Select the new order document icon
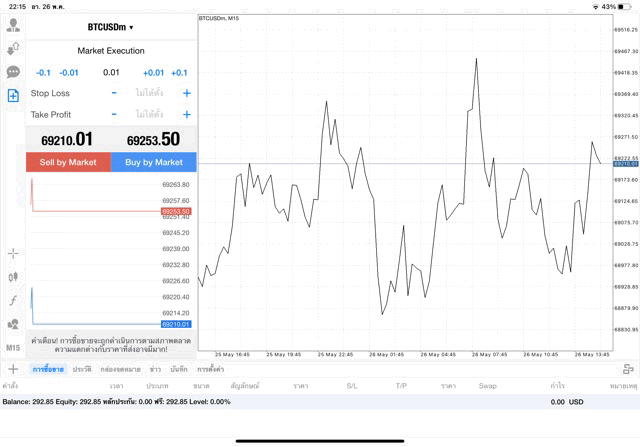 (13, 96)
